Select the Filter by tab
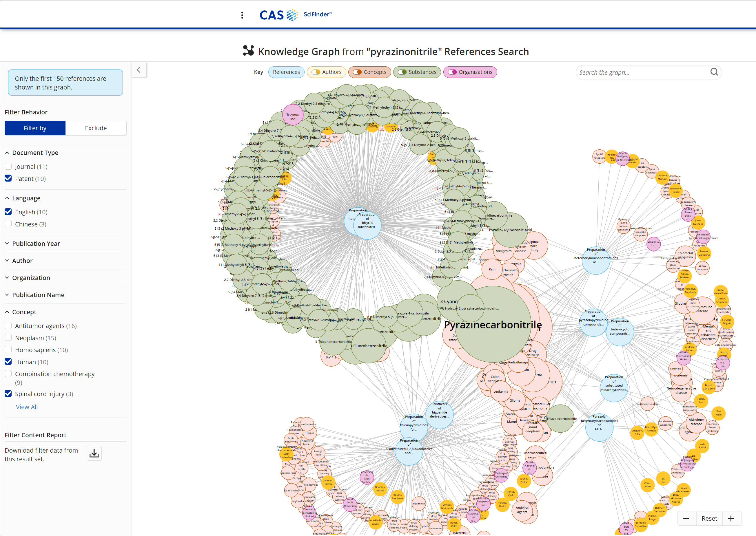The image size is (756, 536). [x=35, y=128]
